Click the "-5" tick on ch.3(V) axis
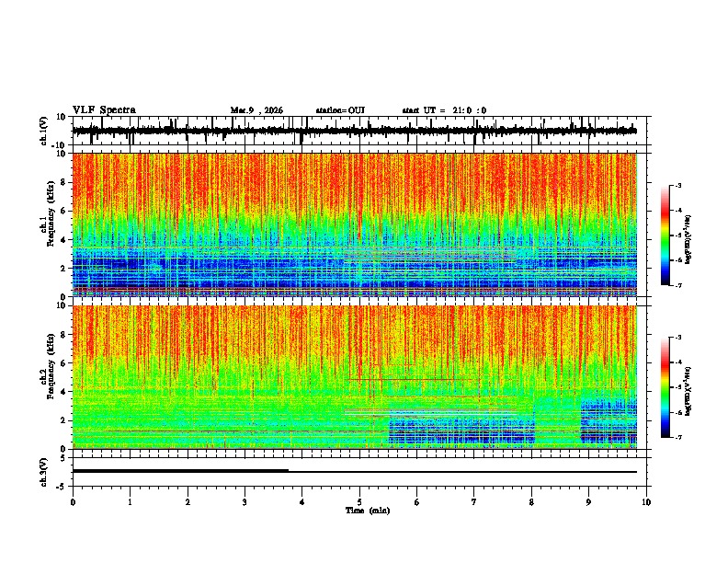Image resolution: width=728 pixels, height=563 pixels. 62,487
